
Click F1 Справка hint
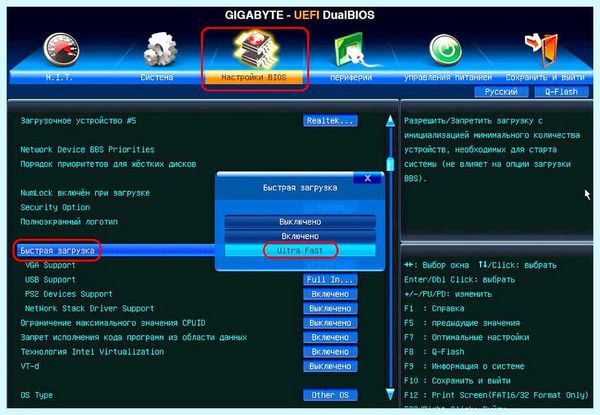click(434, 309)
